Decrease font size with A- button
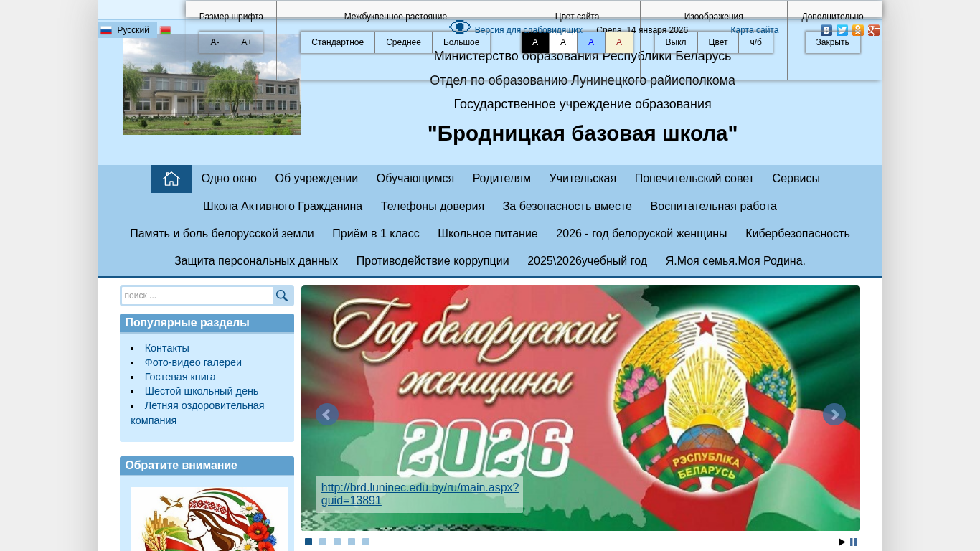The width and height of the screenshot is (980, 551). (215, 42)
